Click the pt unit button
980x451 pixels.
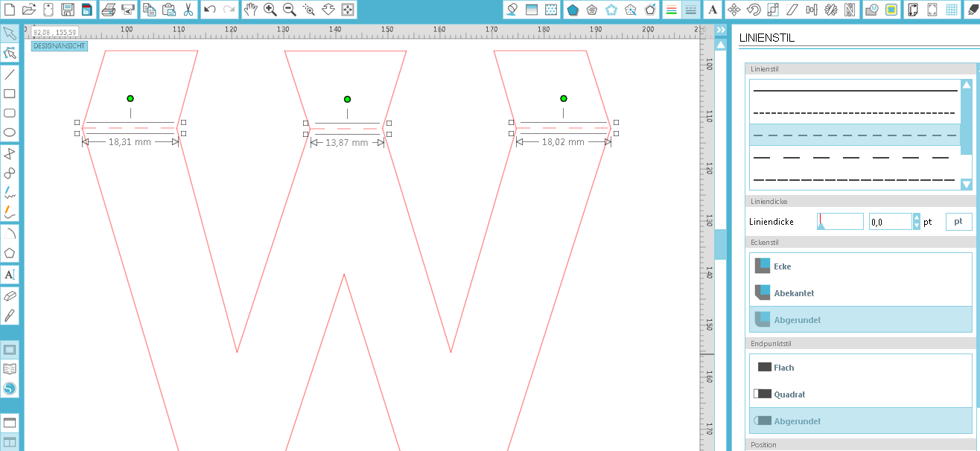[958, 222]
